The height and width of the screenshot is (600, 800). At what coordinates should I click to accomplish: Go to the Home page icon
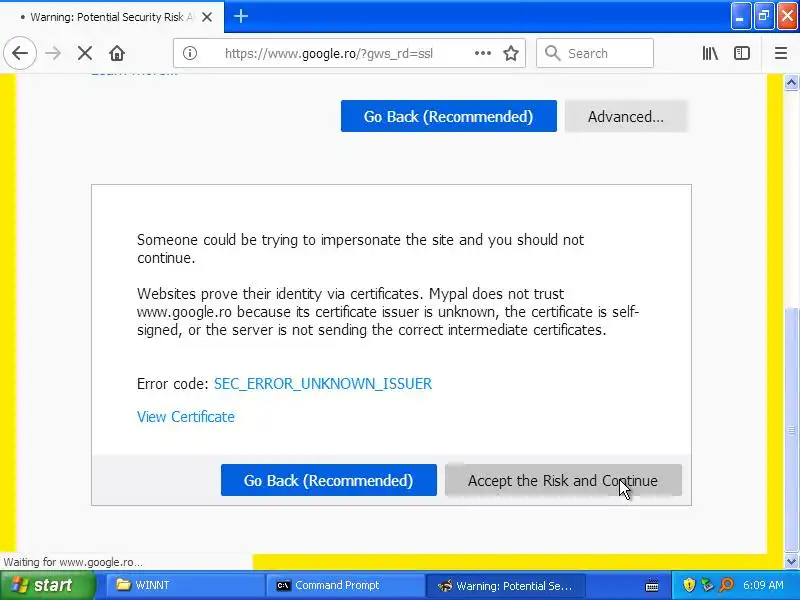coord(117,53)
